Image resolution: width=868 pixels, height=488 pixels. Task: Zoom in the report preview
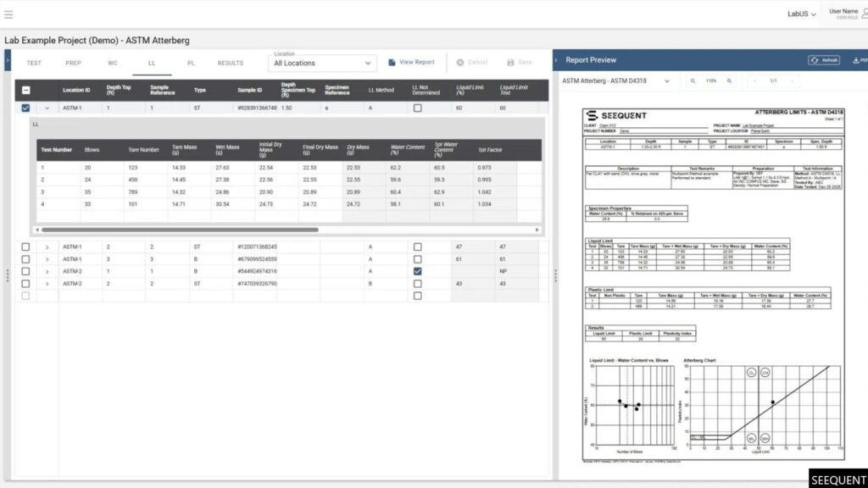tap(729, 80)
